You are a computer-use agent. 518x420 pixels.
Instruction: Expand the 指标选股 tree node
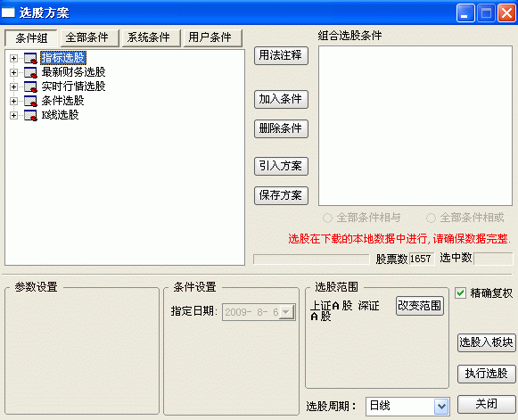13,59
